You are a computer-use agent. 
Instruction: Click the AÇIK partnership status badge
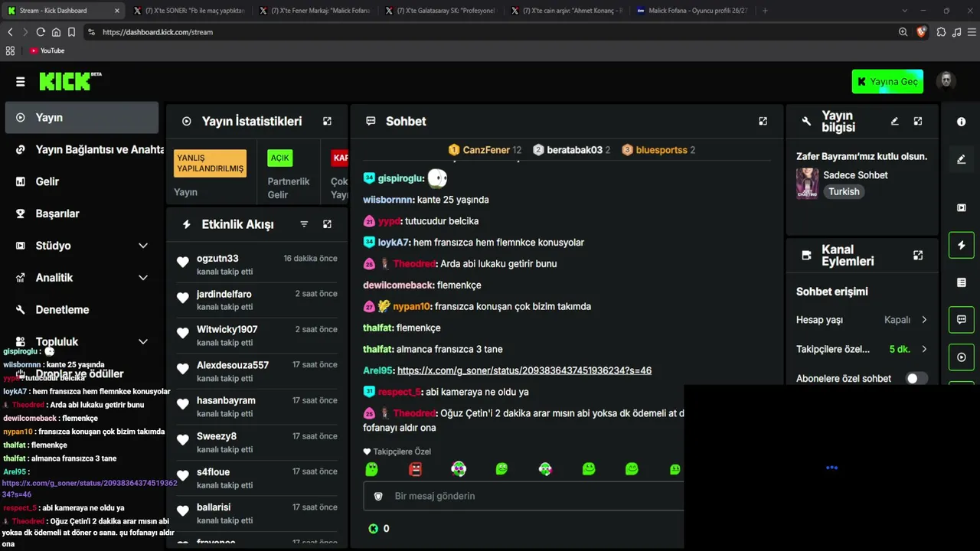tap(279, 158)
